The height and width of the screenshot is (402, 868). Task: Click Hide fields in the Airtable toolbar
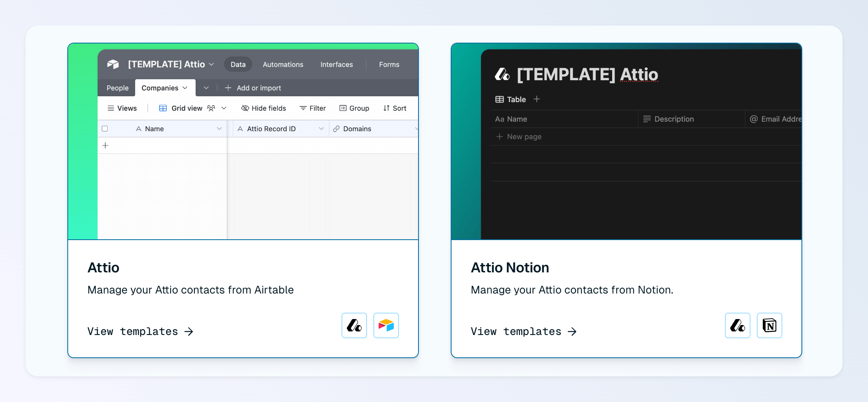263,108
